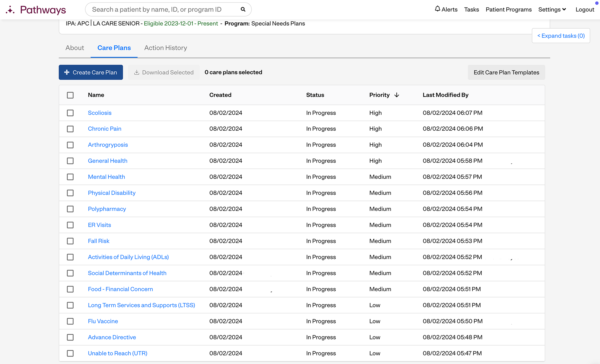
Task: Select the Care Plans tab
Action: click(114, 48)
